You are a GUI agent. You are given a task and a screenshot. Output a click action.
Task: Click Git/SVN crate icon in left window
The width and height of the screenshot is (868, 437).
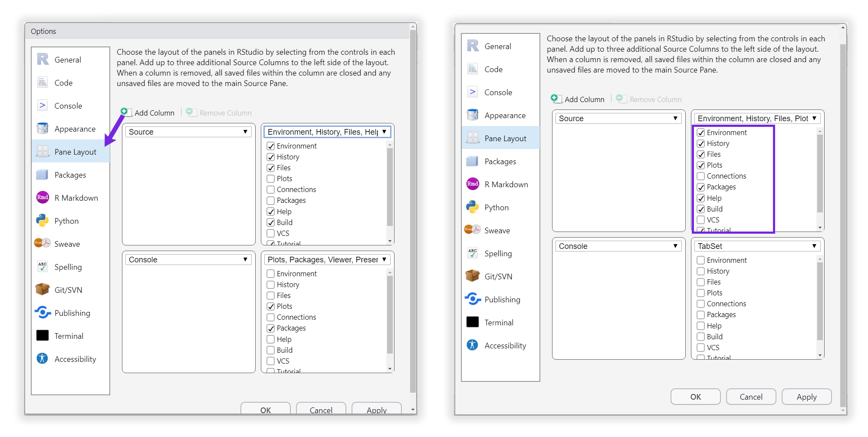pyautogui.click(x=43, y=289)
